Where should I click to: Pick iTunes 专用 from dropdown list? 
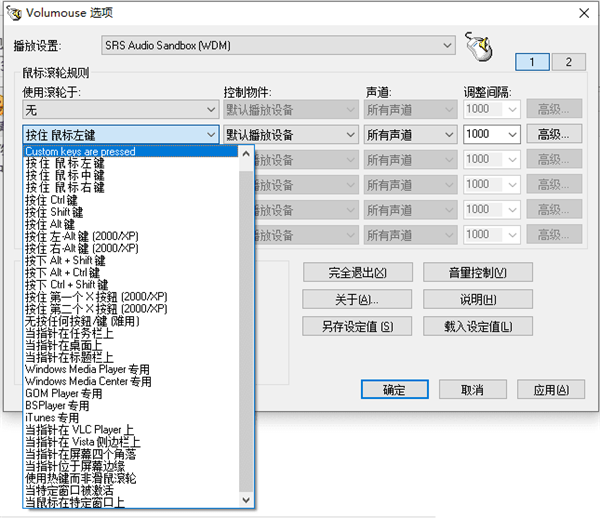click(x=52, y=417)
